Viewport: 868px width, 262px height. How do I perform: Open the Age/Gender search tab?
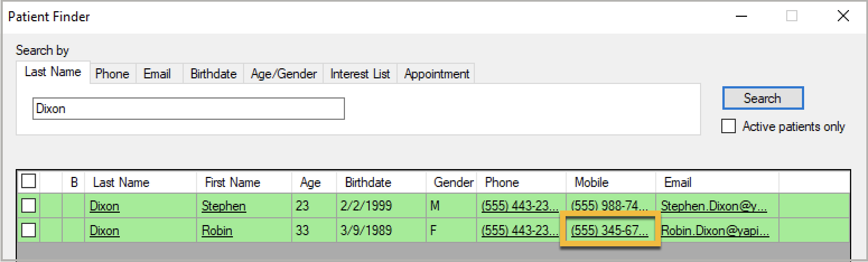point(283,74)
